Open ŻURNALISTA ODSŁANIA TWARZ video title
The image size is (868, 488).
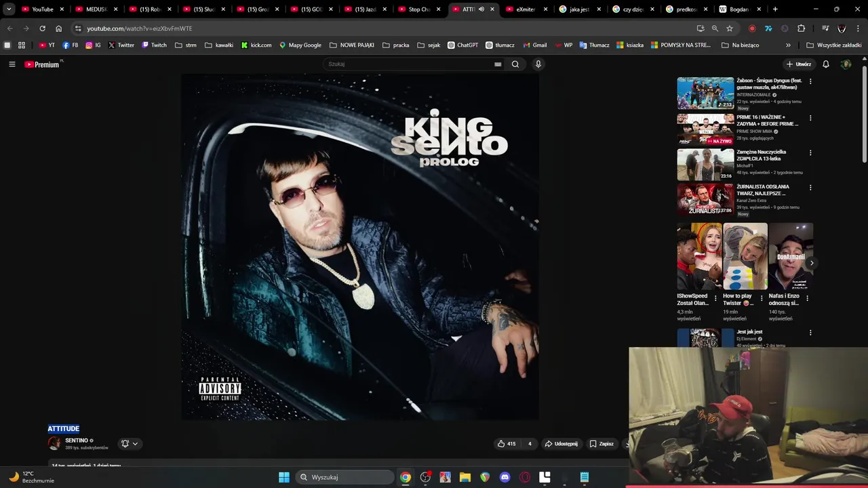(x=764, y=190)
